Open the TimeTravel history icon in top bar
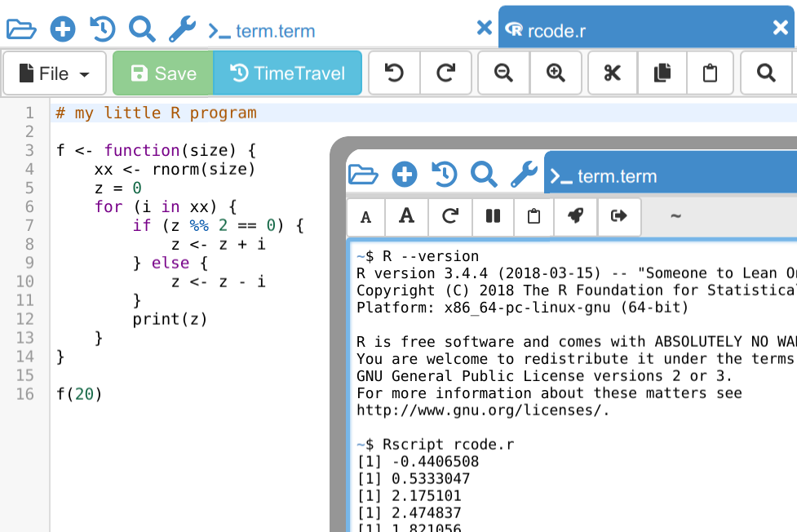The height and width of the screenshot is (532, 797). pyautogui.click(x=102, y=29)
